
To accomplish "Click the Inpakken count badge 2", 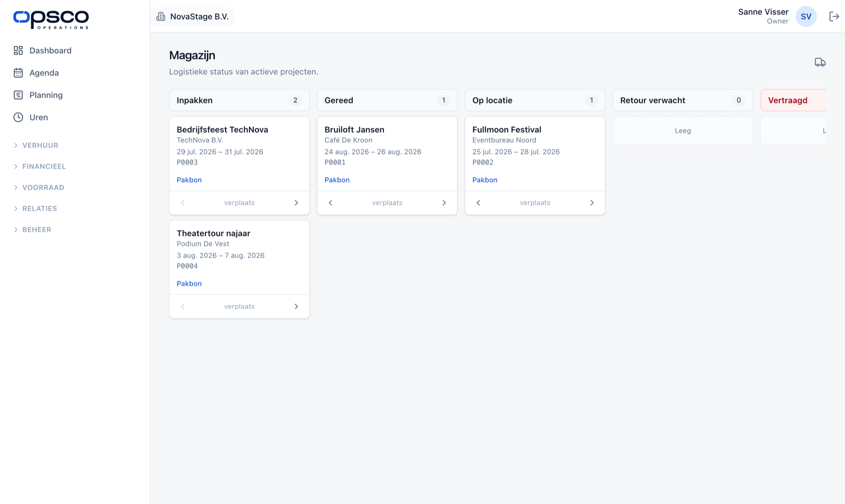I will [295, 100].
